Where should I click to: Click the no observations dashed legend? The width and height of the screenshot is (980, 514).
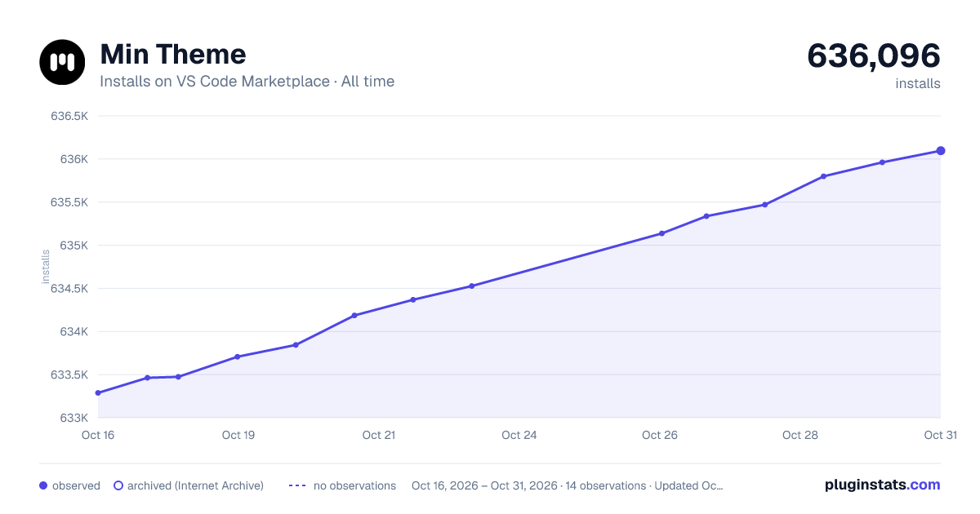coord(297,485)
